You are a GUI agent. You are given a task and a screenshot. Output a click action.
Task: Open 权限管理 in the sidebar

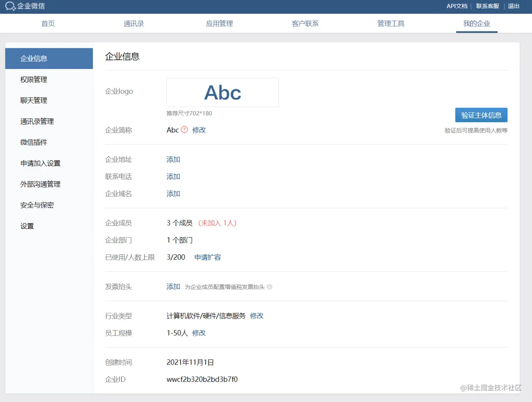click(x=49, y=80)
